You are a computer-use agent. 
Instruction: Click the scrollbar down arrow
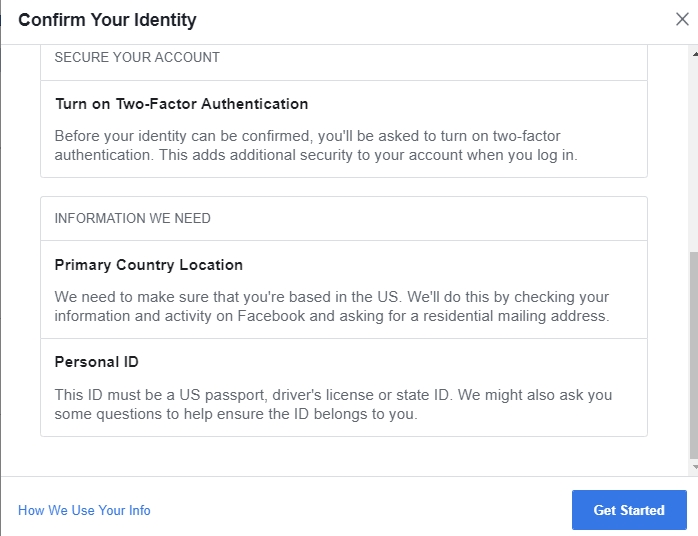click(x=694, y=467)
